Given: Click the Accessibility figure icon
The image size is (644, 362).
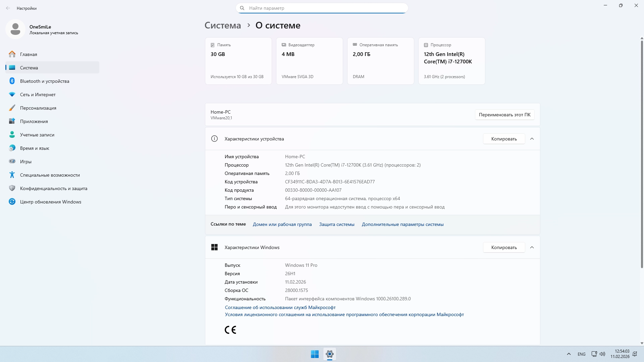Looking at the screenshot, I should [x=12, y=175].
